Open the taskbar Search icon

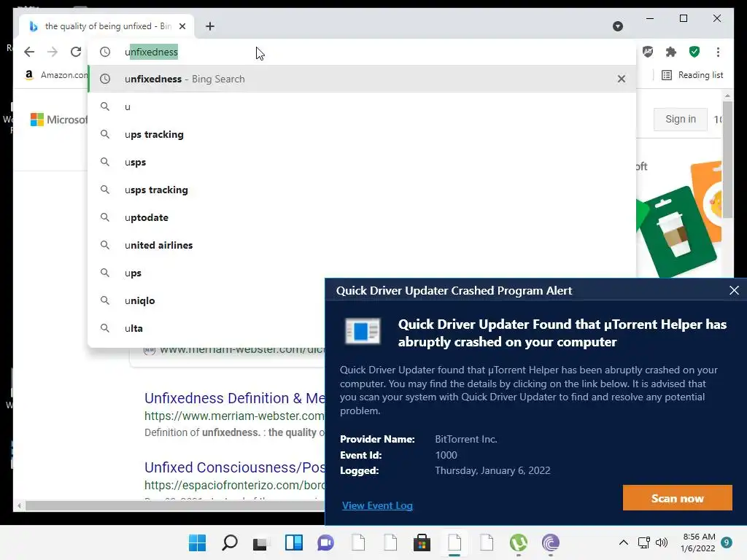[x=230, y=542]
